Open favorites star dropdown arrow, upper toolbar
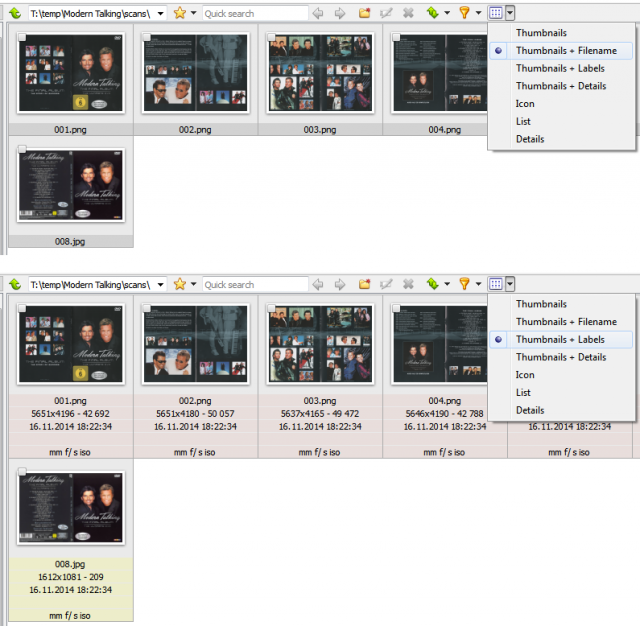The height and width of the screenshot is (626, 640). point(193,13)
